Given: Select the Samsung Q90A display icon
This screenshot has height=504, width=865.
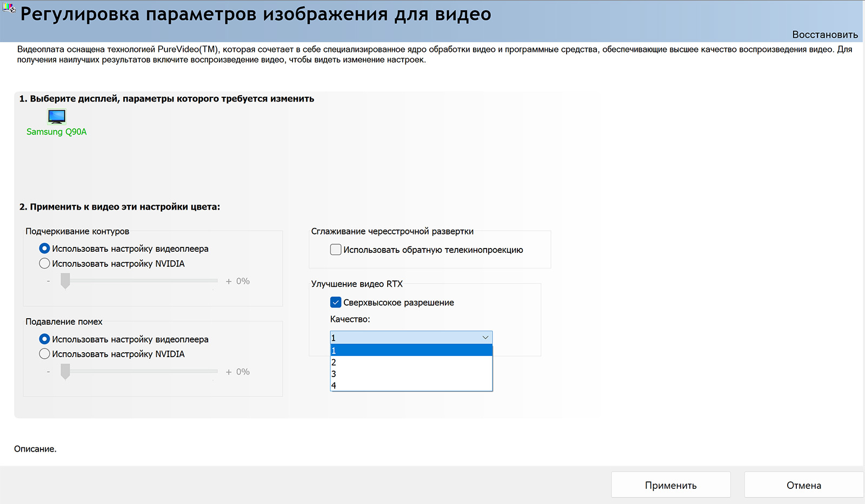Looking at the screenshot, I should pos(57,116).
